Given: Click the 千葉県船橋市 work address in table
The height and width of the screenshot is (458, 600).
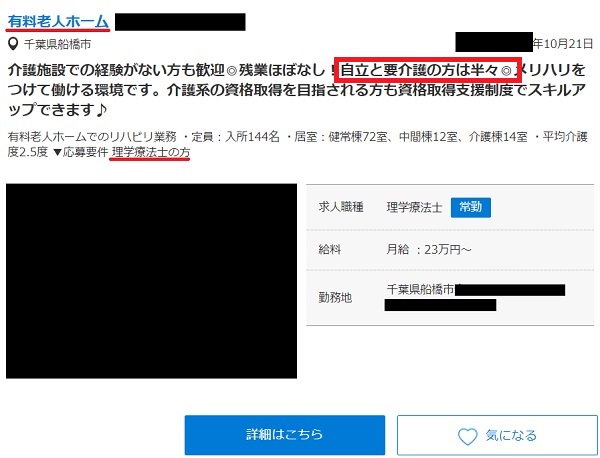Looking at the screenshot, I should click(x=420, y=289).
